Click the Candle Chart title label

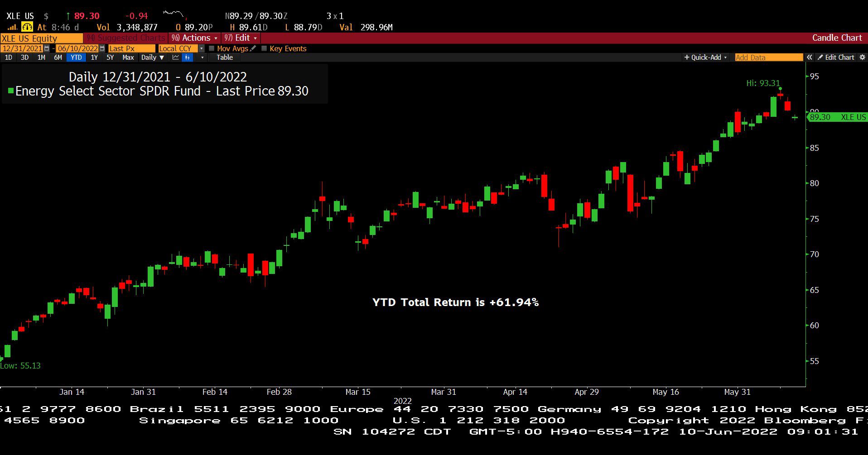point(837,38)
